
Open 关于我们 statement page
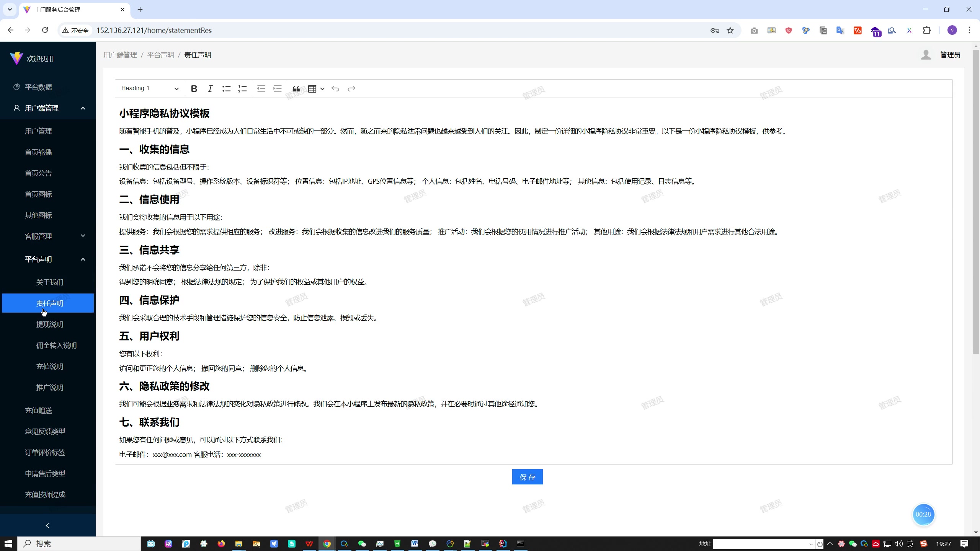point(48,282)
